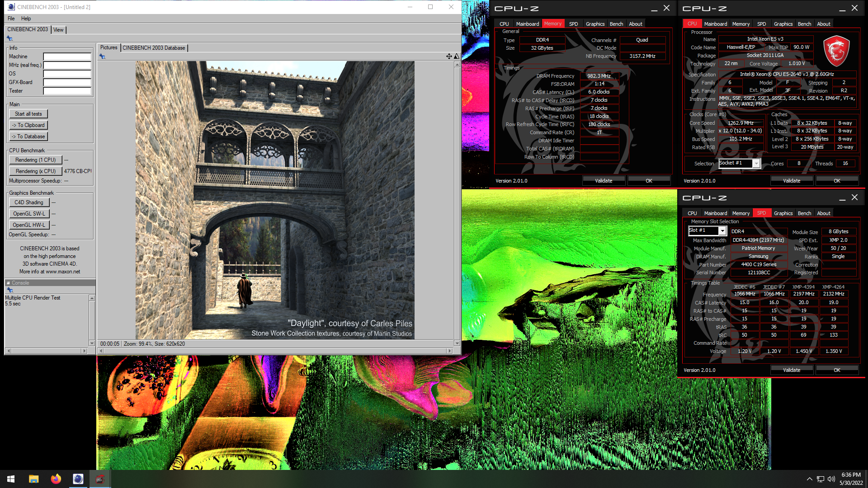868x488 pixels.
Task: Switch to the CINEBENCH 2003 Database tab
Action: pos(154,48)
